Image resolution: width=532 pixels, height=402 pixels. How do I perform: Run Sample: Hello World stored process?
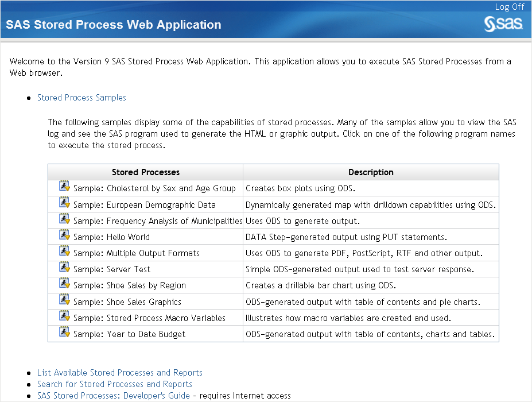[x=111, y=237]
